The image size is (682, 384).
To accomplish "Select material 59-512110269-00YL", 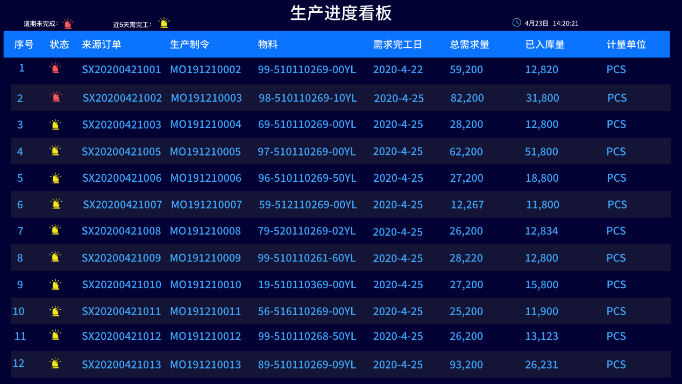I will click(x=308, y=205).
